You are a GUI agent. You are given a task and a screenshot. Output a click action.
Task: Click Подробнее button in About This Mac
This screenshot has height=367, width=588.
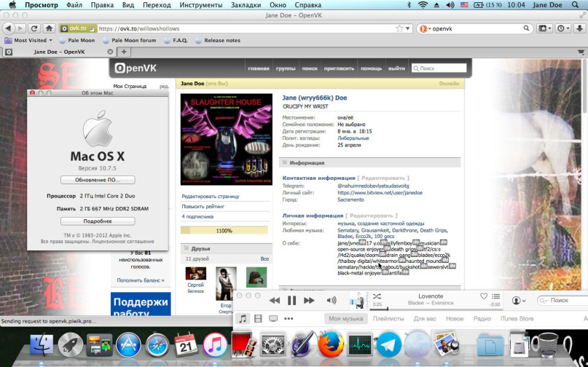(98, 221)
